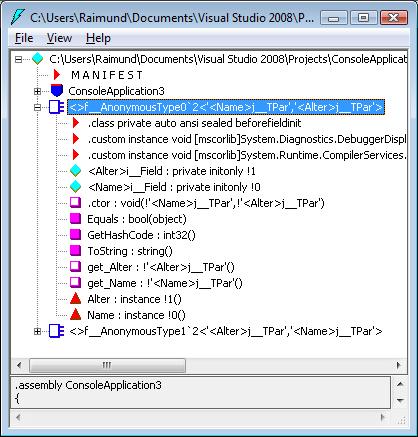Select the MANIFEST tree entry
The image size is (418, 437).
(x=107, y=75)
